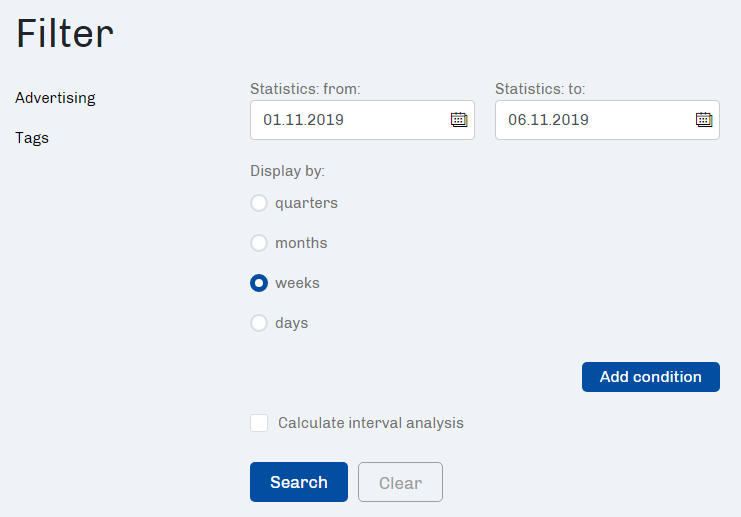This screenshot has width=741, height=517.
Task: Click the 'Display by:' label
Action: [287, 171]
